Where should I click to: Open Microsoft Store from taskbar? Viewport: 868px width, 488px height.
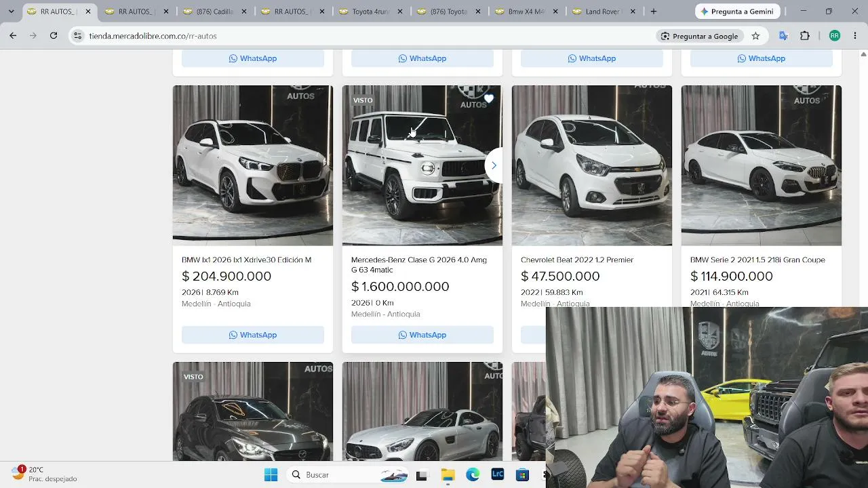[x=522, y=475]
